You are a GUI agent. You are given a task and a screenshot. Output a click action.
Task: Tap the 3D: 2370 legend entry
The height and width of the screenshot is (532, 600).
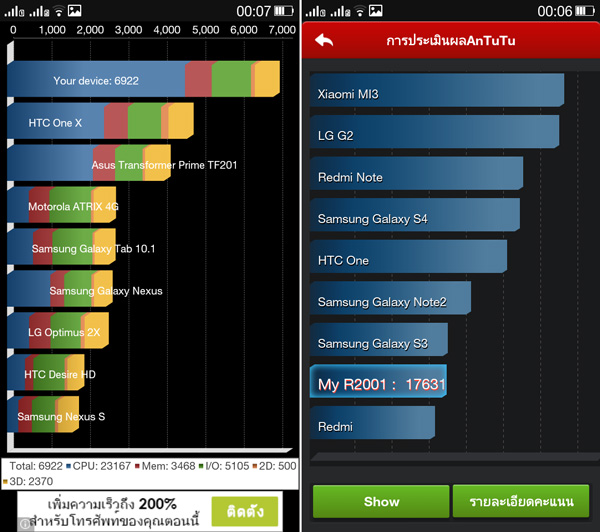pyautogui.click(x=28, y=481)
